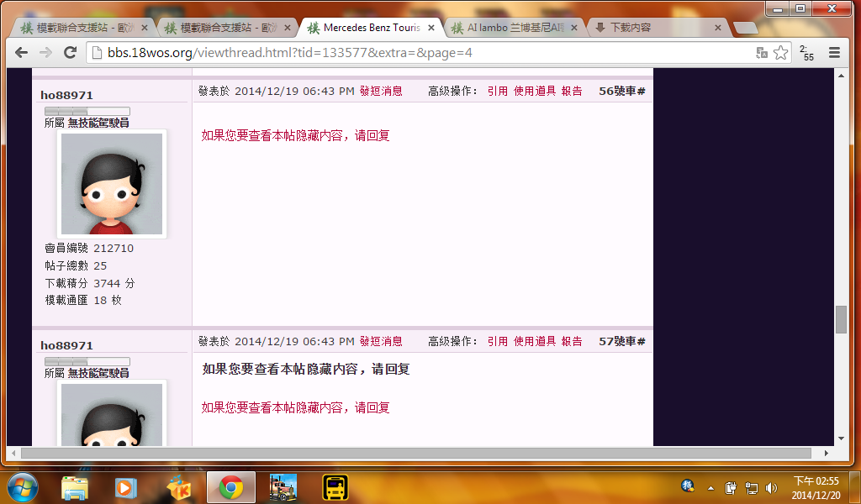
Task: Click the scroll up arrow of the page
Action: (x=841, y=75)
